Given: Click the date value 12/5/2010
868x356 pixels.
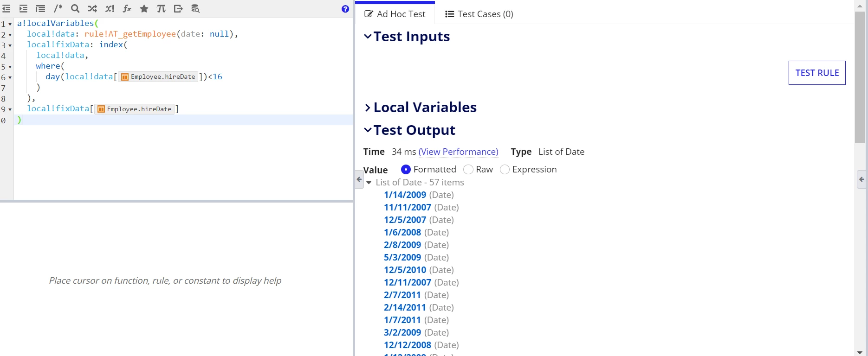Looking at the screenshot, I should (x=405, y=270).
